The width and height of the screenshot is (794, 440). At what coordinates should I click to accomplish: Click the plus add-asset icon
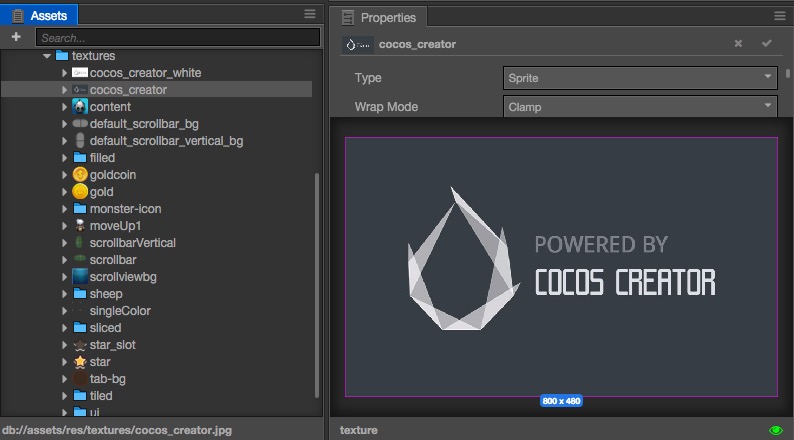click(16, 37)
